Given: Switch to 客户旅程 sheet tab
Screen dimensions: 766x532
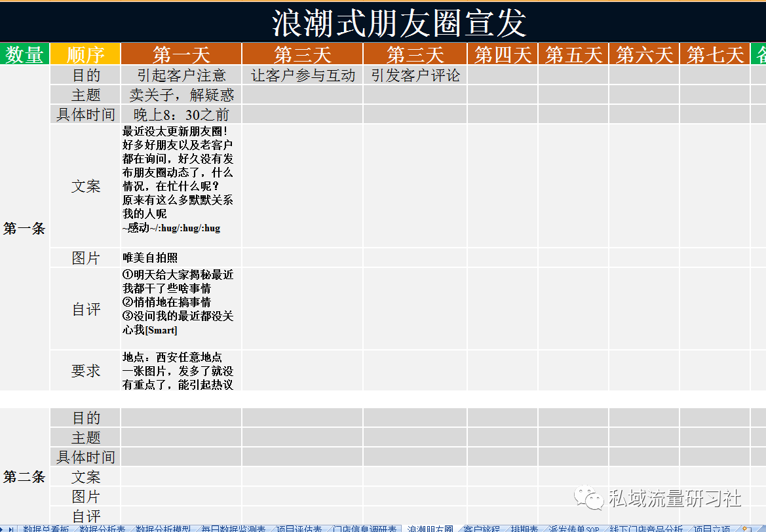Looking at the screenshot, I should click(481, 529).
